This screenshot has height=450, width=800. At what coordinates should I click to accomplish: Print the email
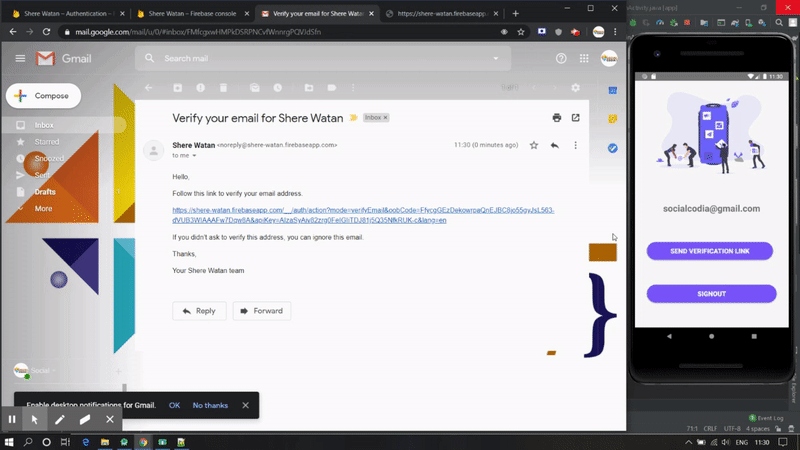pyautogui.click(x=557, y=118)
